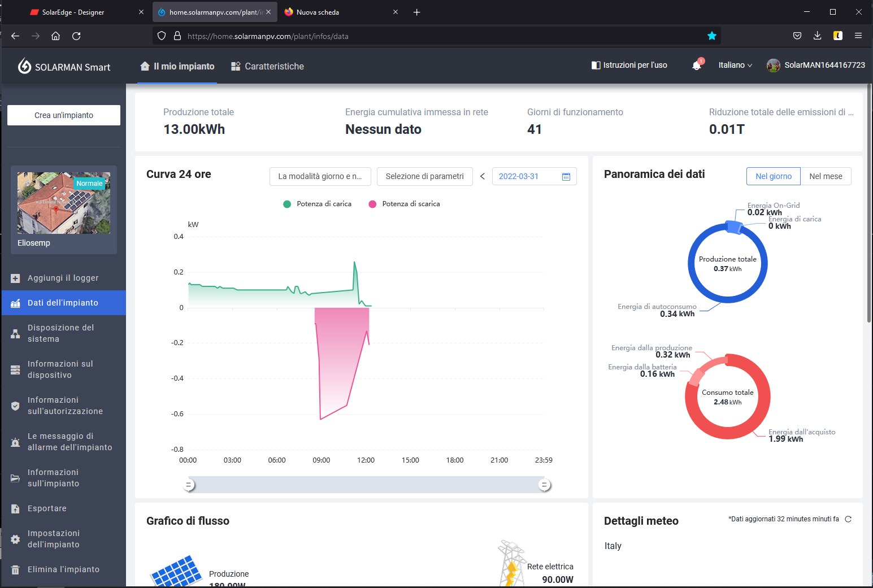Image resolution: width=873 pixels, height=588 pixels.
Task: Click the notification bell icon
Action: pyautogui.click(x=696, y=66)
